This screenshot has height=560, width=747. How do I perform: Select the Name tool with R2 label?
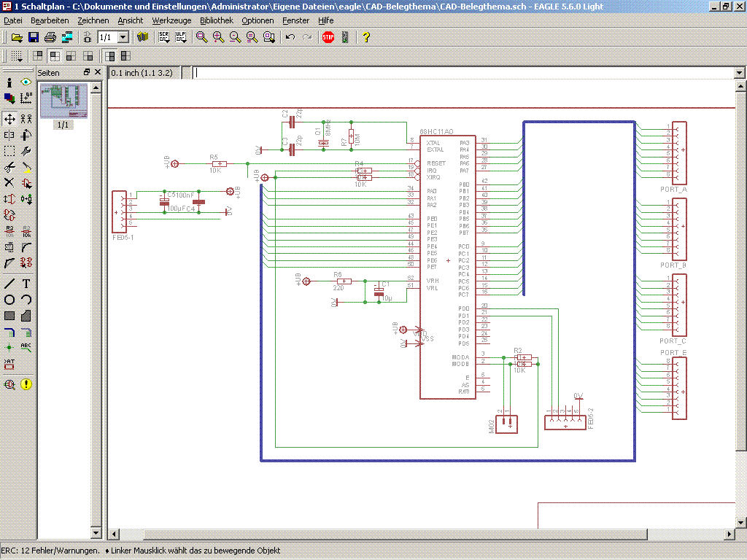pos(9,231)
